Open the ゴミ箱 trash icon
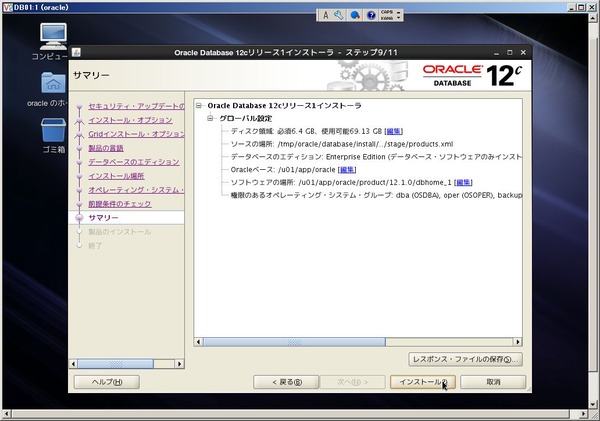 click(53, 130)
